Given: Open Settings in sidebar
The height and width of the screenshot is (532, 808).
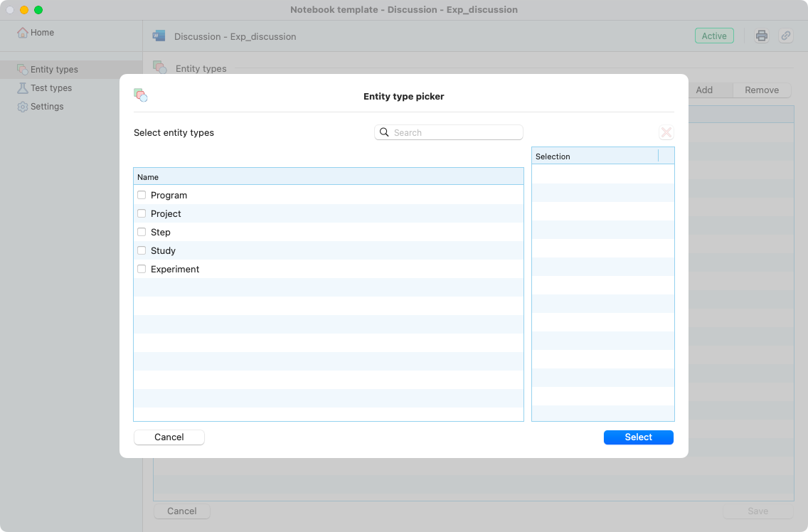Looking at the screenshot, I should [x=47, y=107].
